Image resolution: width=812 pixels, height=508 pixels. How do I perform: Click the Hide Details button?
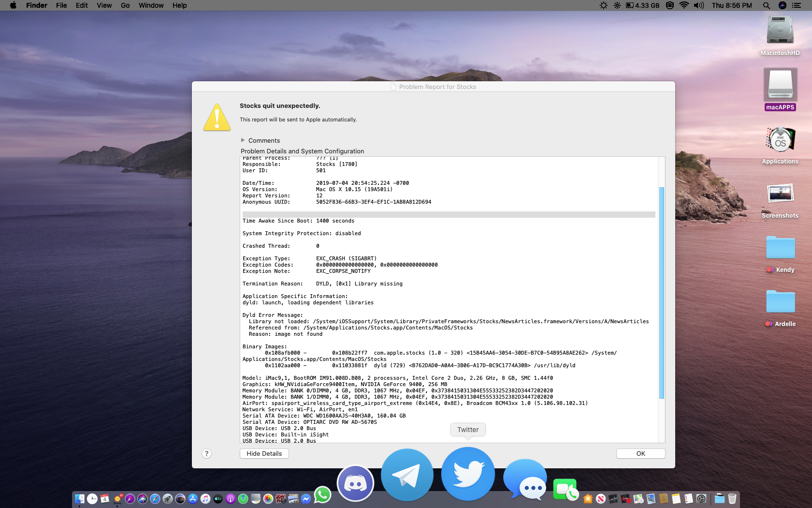point(264,453)
